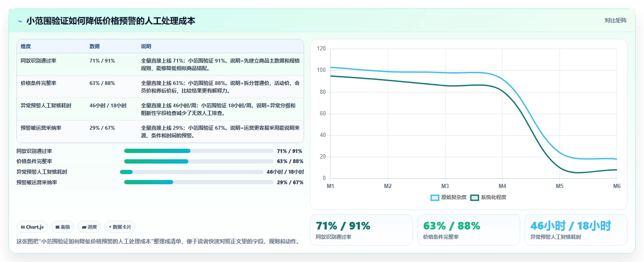Toggle the 原始复杂度 legend swatch

click(x=435, y=197)
